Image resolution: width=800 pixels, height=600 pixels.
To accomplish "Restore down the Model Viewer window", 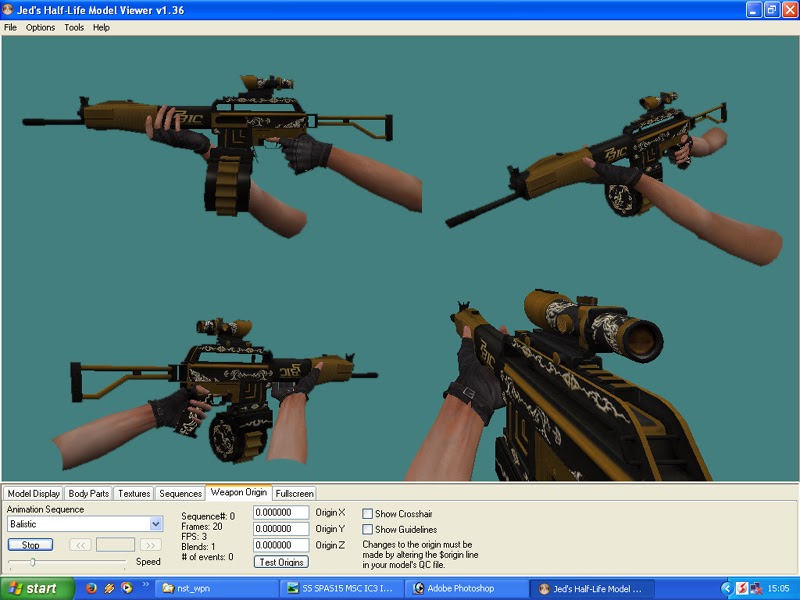I will pos(771,10).
